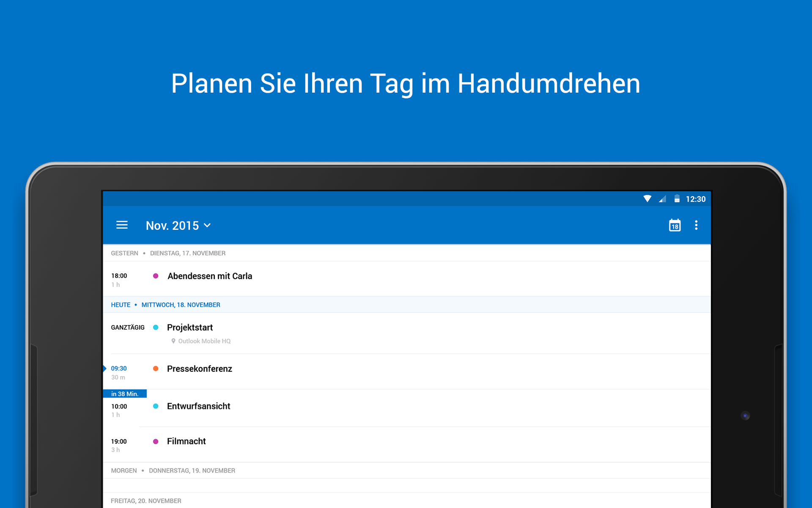Open the Projektstart all-day event
812x508 pixels.
(x=190, y=328)
